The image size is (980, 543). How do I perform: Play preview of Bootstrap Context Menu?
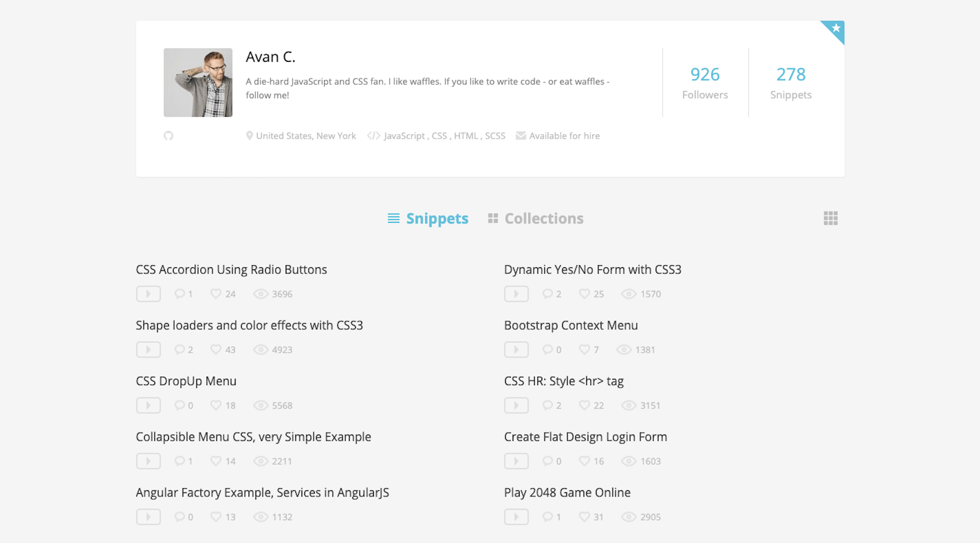coord(516,350)
